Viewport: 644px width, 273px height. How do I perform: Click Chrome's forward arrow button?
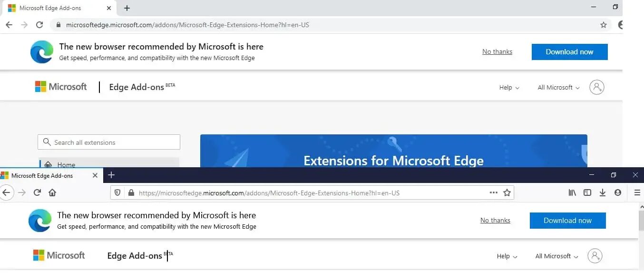[24, 25]
